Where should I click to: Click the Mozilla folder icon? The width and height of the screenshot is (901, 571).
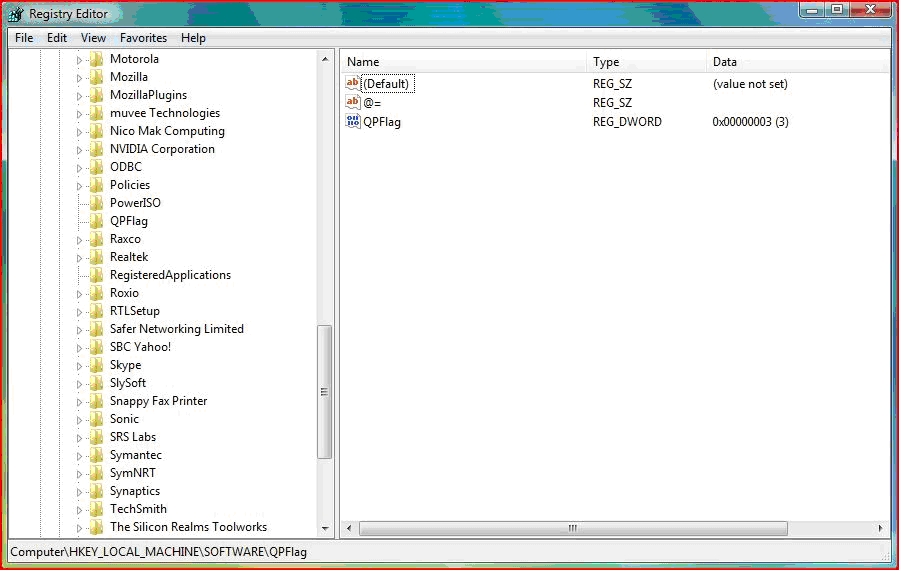[x=97, y=77]
